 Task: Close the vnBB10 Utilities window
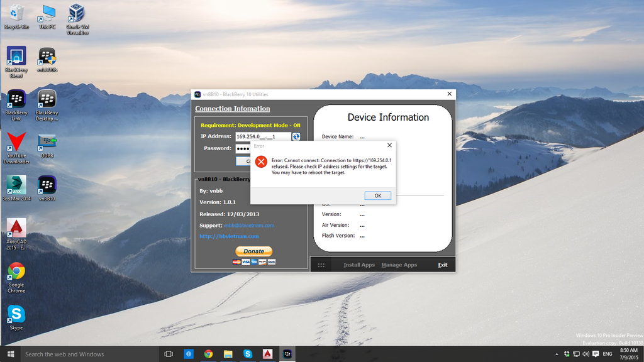click(449, 94)
